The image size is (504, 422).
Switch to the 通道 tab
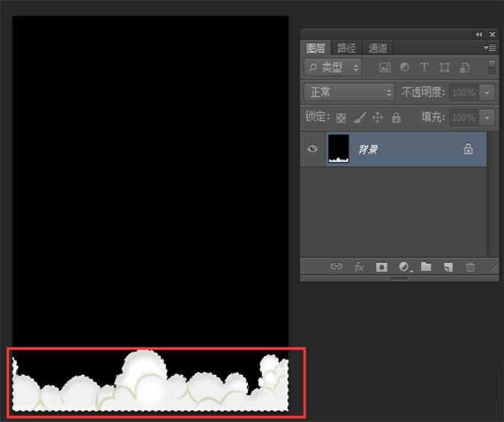(378, 48)
